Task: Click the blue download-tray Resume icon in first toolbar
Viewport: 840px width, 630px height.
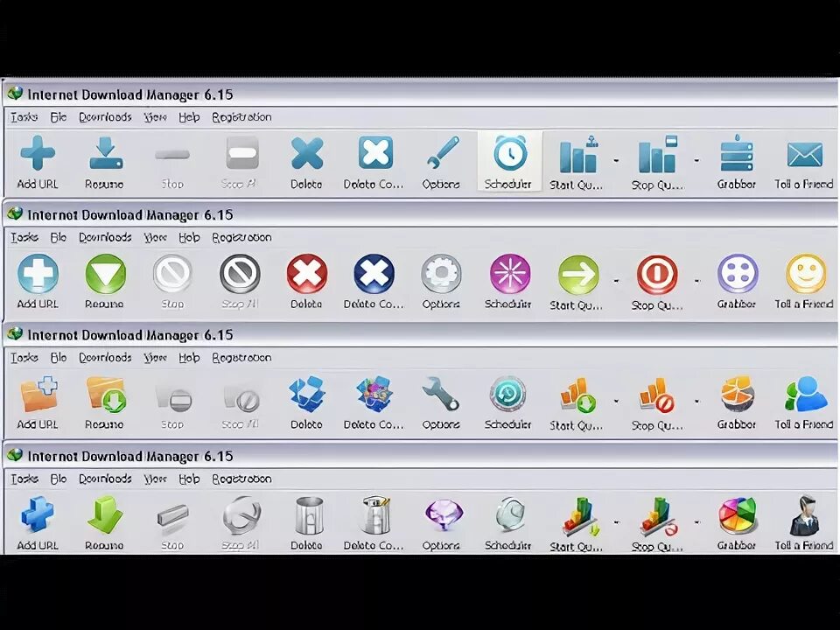Action: click(106, 153)
